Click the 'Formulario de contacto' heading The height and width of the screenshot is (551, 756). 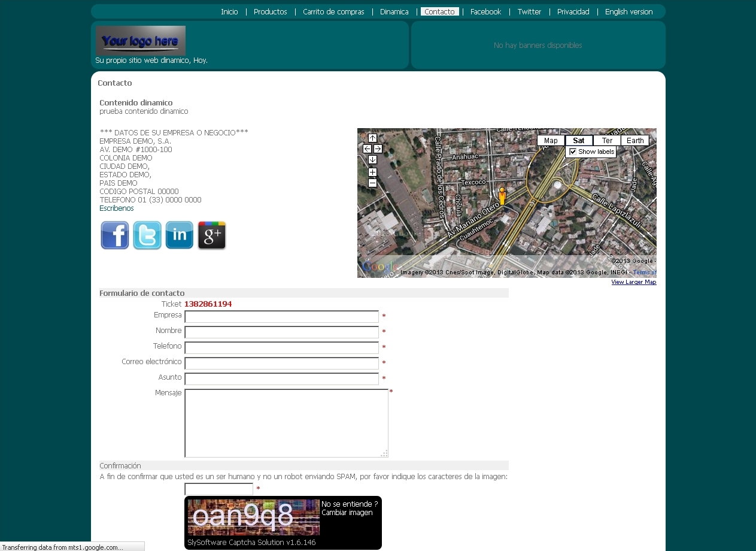coord(142,293)
